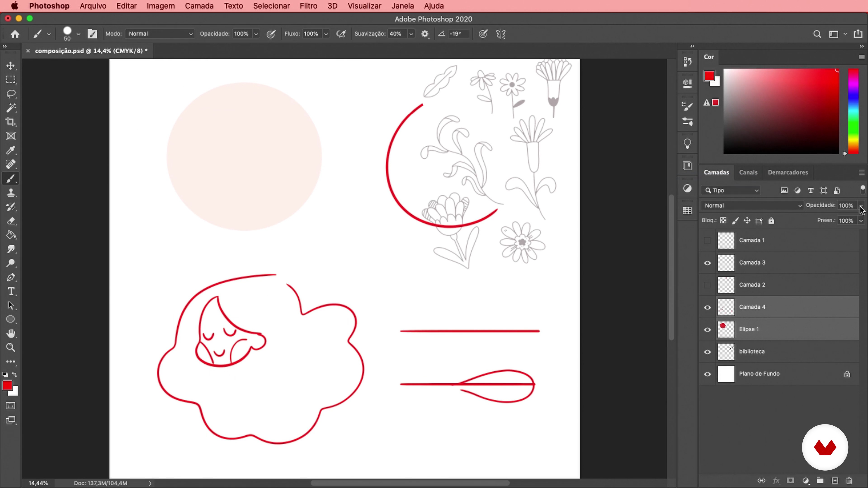Open the Selecionar menu
The width and height of the screenshot is (868, 488).
coord(271,6)
